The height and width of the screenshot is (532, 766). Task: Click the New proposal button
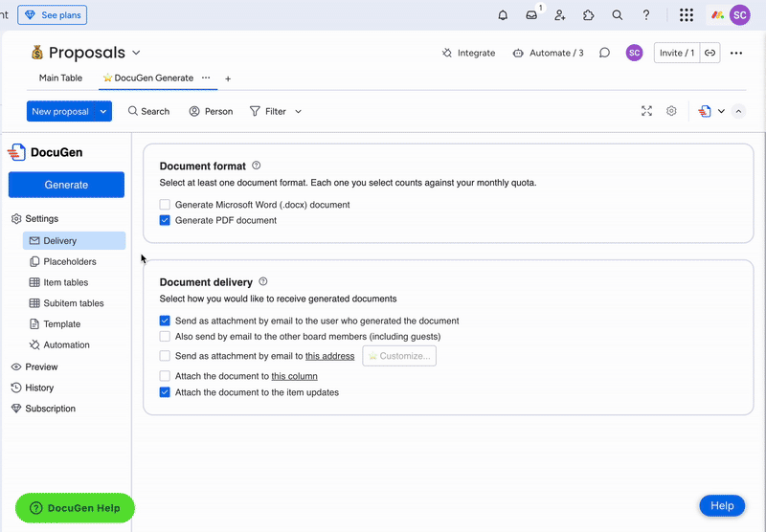(x=60, y=111)
